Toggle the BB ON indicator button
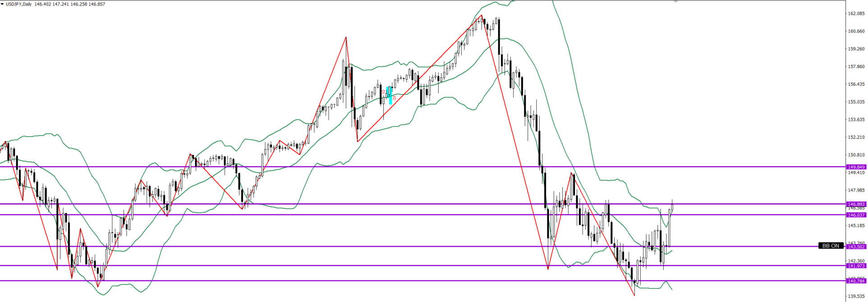Image resolution: width=868 pixels, height=302 pixels. [831, 246]
